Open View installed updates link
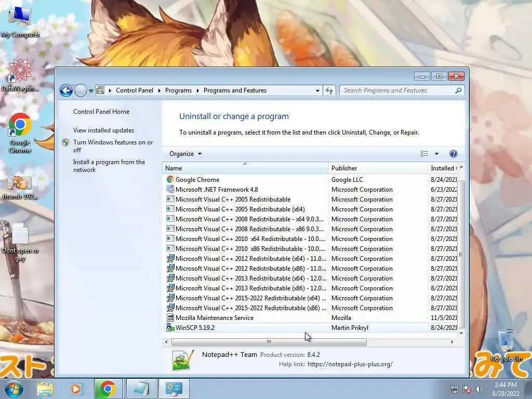This screenshot has height=399, width=532. click(103, 130)
